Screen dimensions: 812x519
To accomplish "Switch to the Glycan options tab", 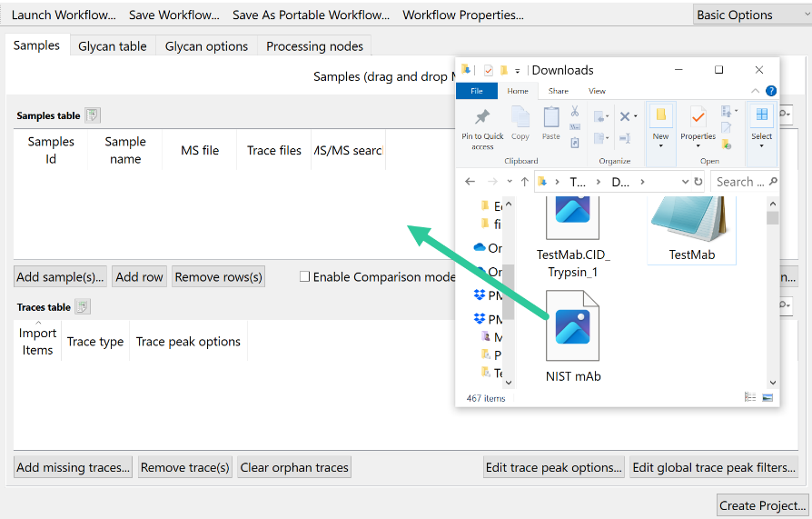I will click(x=206, y=46).
